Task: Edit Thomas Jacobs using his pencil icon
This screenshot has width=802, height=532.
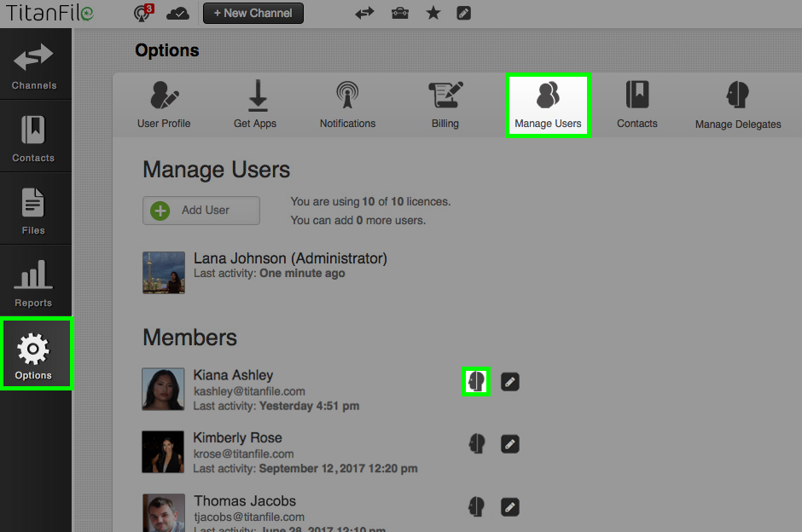Action: (x=509, y=506)
